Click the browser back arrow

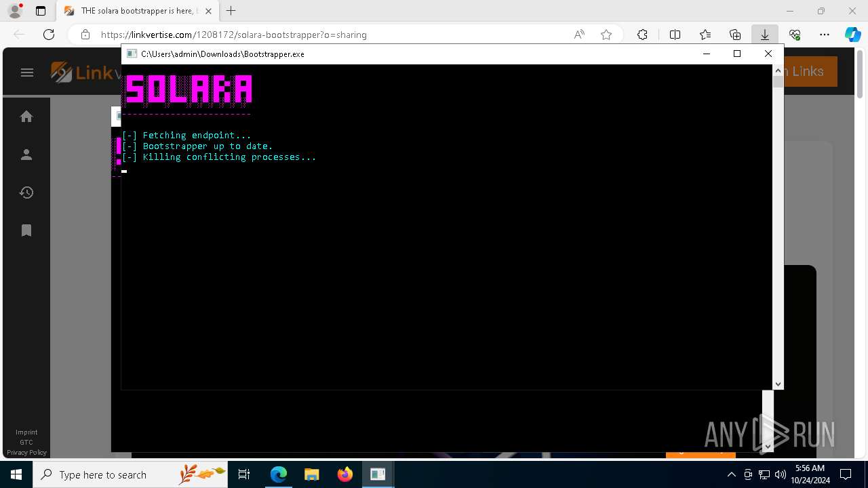(19, 35)
